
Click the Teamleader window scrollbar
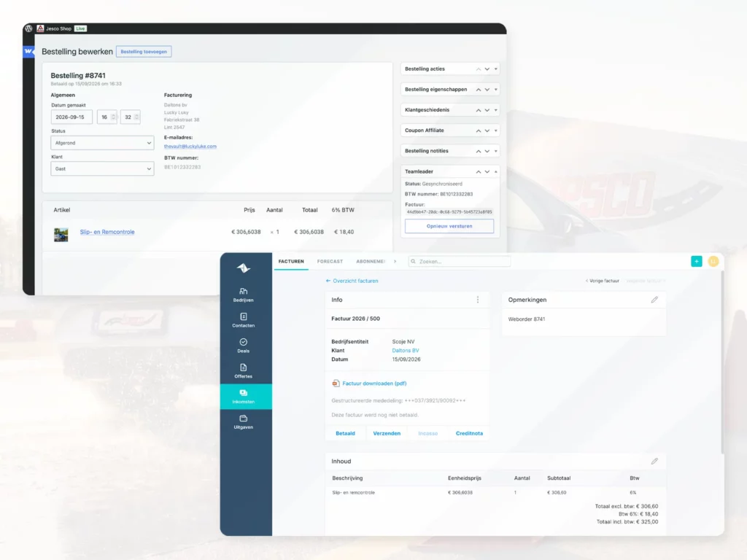722,362
